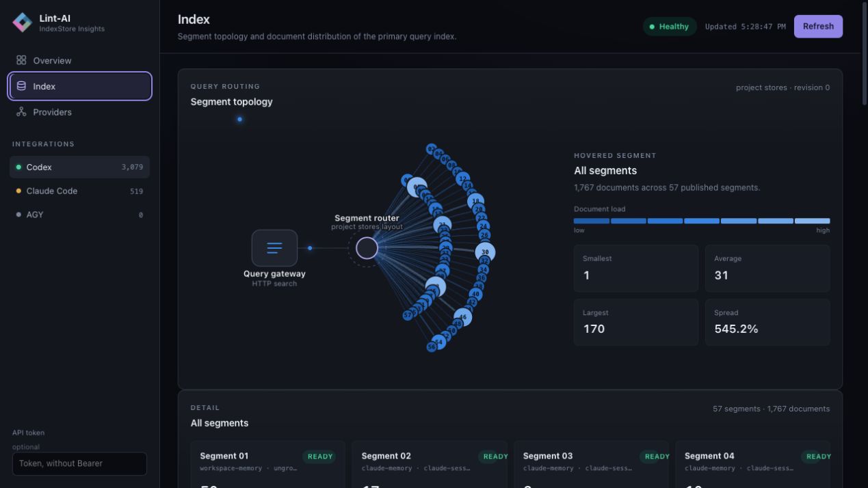Click the Query gateway node icon

274,248
